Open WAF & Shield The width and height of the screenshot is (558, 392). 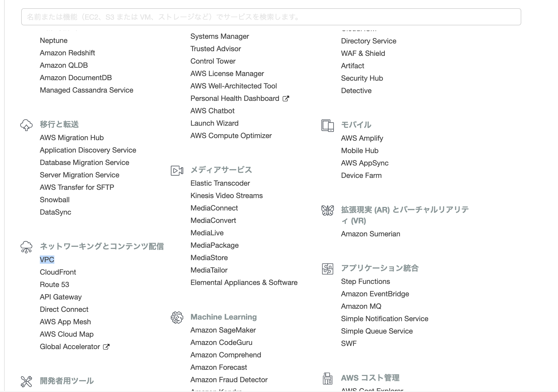[363, 53]
